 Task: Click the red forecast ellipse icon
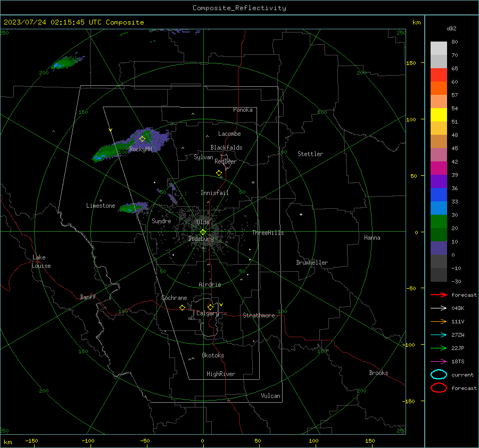coord(439,388)
